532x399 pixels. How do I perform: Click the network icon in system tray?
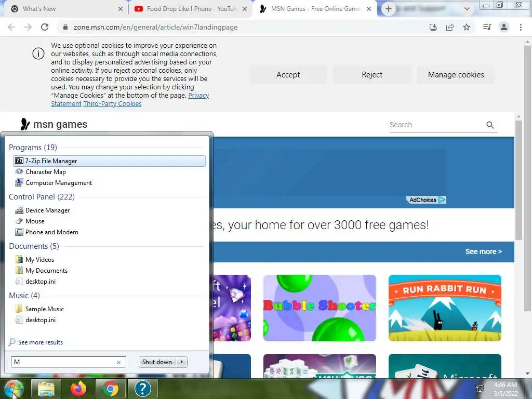(480, 389)
